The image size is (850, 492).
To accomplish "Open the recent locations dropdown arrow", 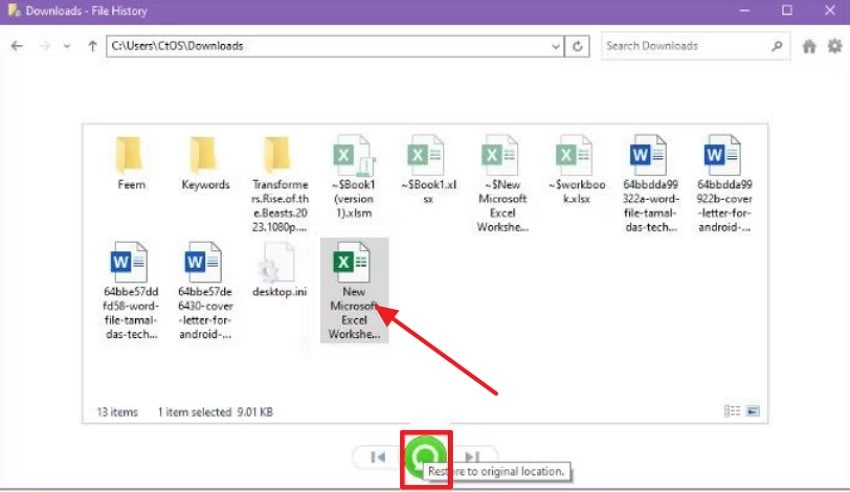I will 67,47.
